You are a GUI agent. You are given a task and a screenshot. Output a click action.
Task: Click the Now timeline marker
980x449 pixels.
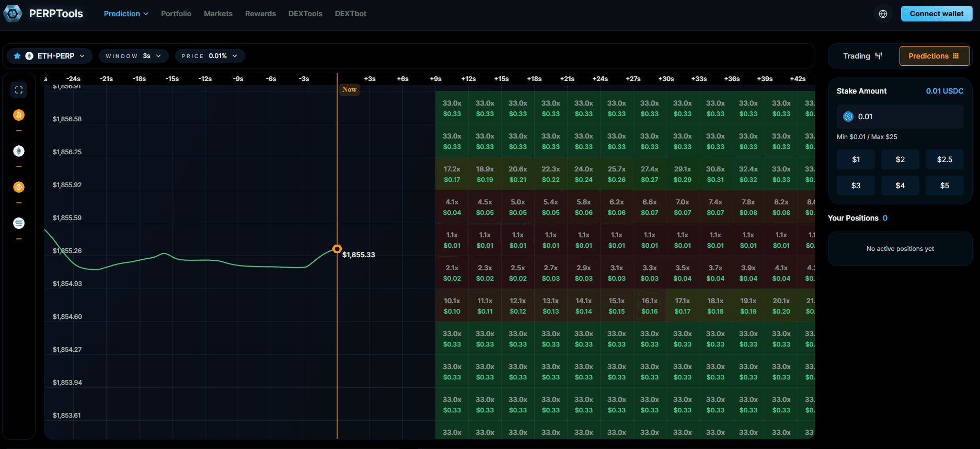pos(349,89)
